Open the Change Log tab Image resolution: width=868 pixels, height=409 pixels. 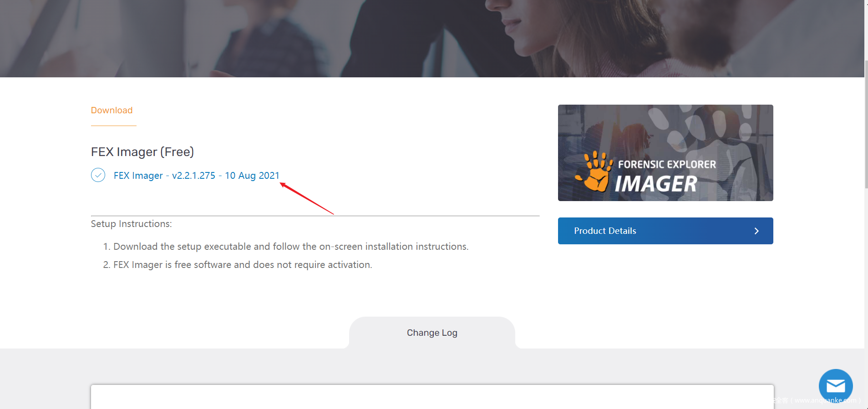pyautogui.click(x=432, y=333)
